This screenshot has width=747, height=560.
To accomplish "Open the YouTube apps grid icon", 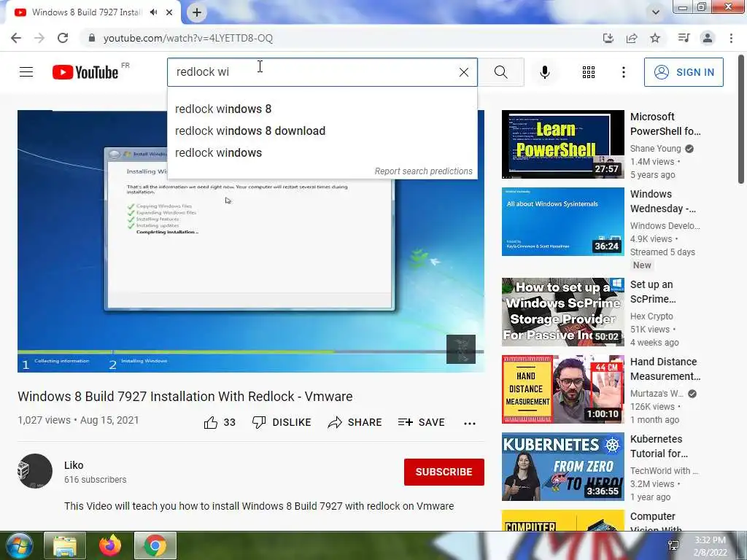I will (x=589, y=72).
